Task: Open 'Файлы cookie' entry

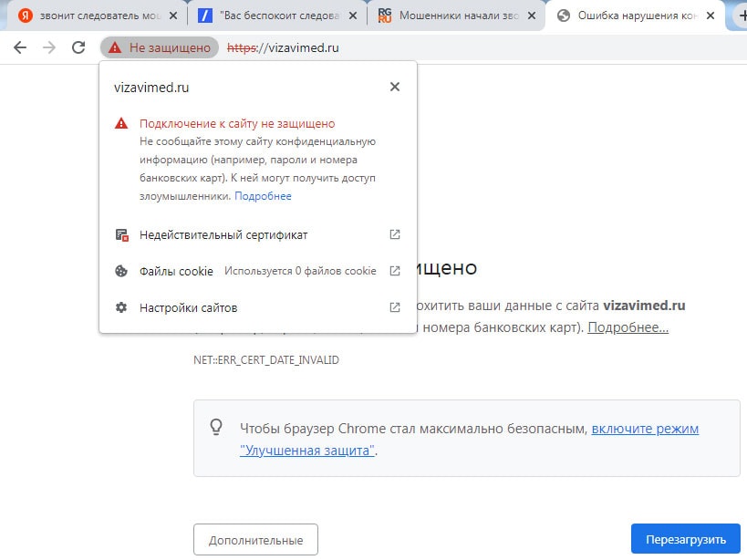Action: (258, 271)
